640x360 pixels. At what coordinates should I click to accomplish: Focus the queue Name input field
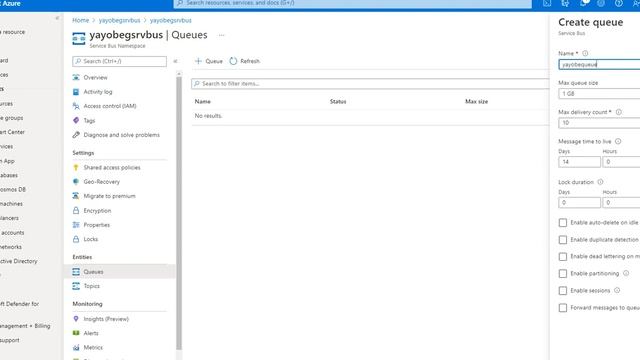[x=599, y=64]
